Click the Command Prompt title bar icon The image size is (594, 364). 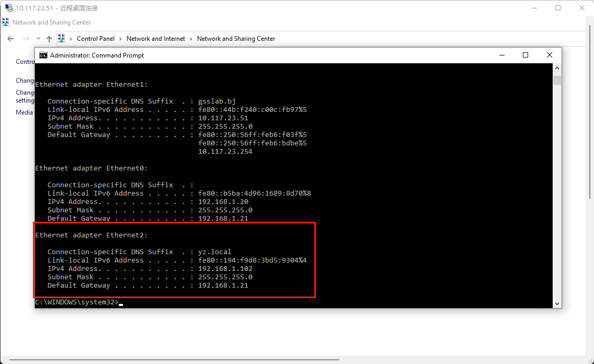click(x=43, y=55)
